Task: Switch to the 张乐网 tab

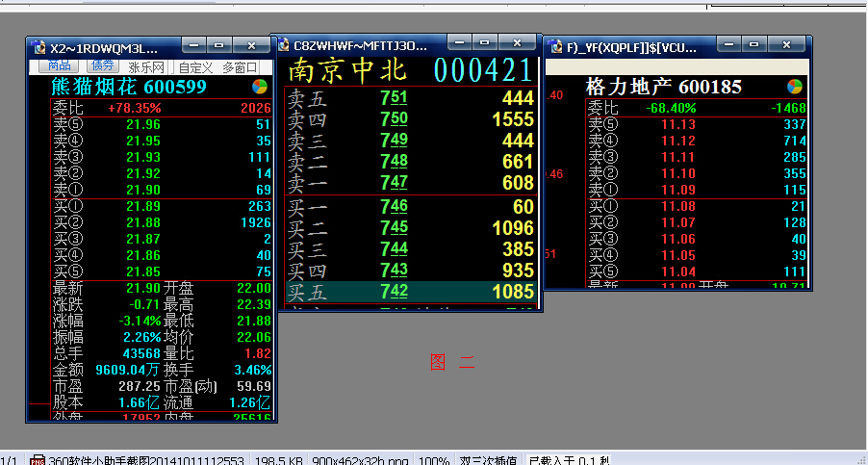Action: coord(146,67)
